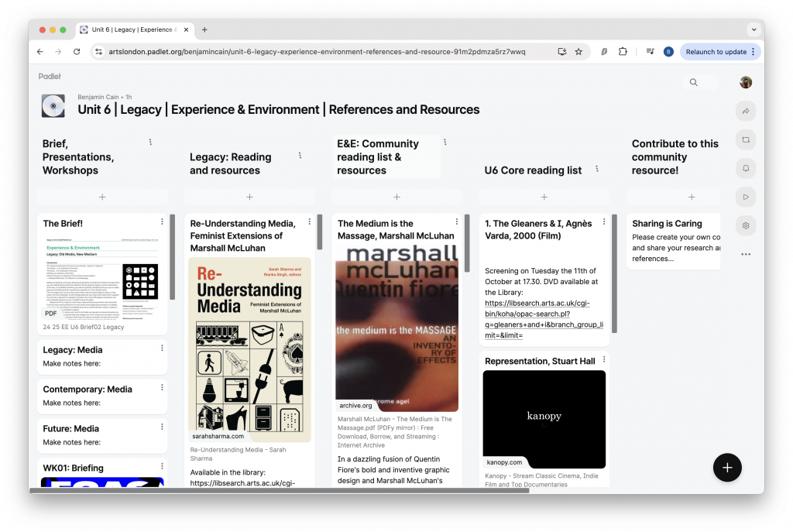Click the address bar URL field
The image size is (793, 532).
(317, 52)
